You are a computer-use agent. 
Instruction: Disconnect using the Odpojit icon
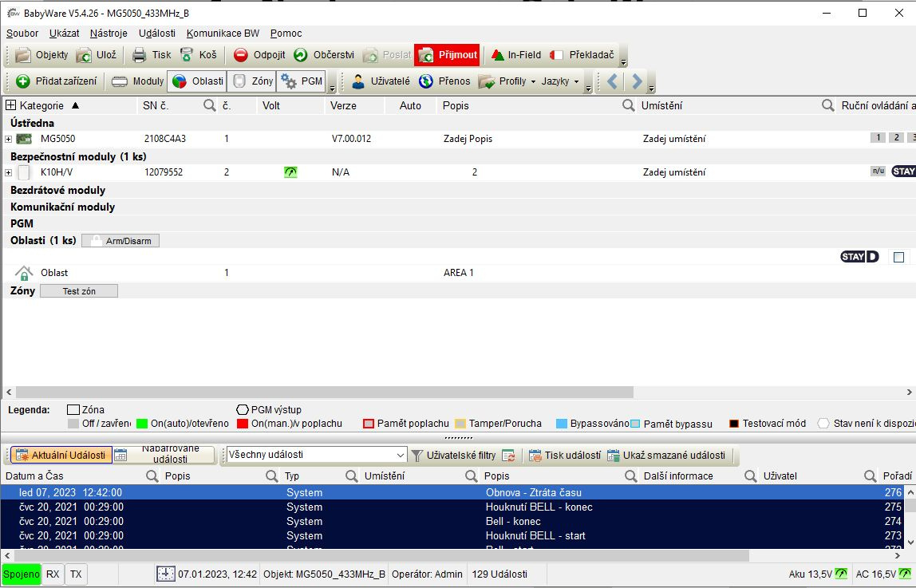pyautogui.click(x=240, y=55)
